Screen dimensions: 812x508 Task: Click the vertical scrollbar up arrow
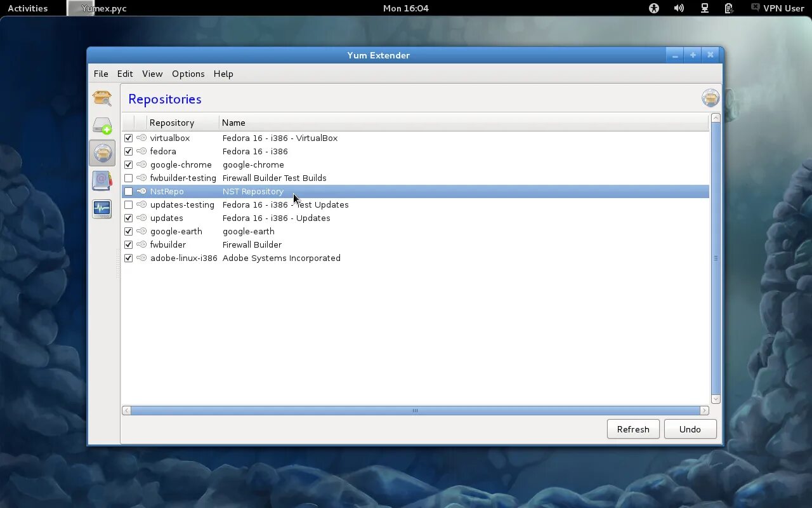click(716, 117)
